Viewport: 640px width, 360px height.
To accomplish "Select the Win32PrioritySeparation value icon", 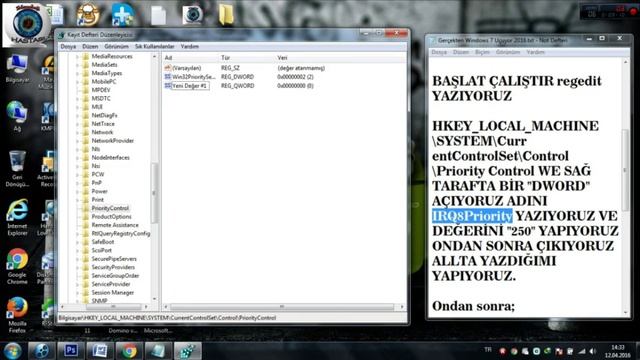I will pos(167,77).
